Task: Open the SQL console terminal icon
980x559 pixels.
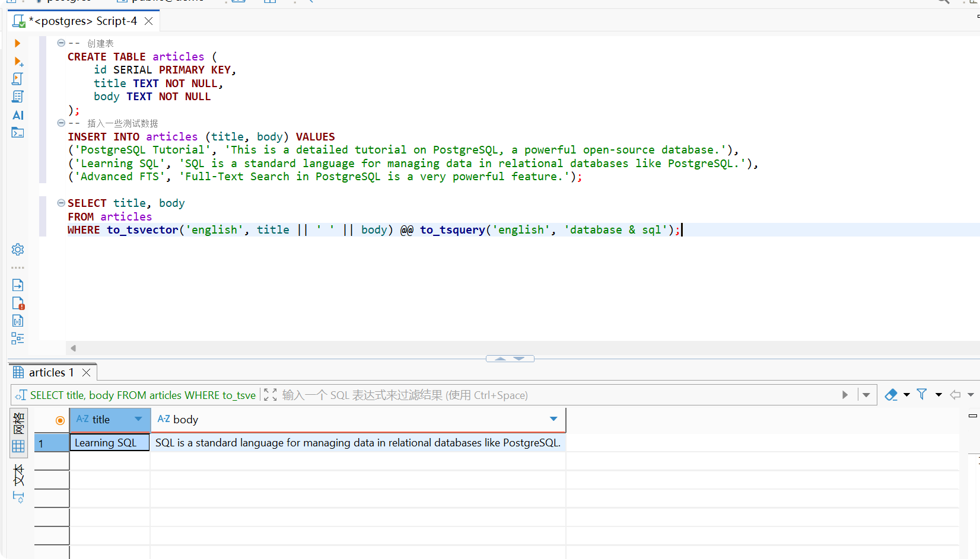Action: pos(18,133)
